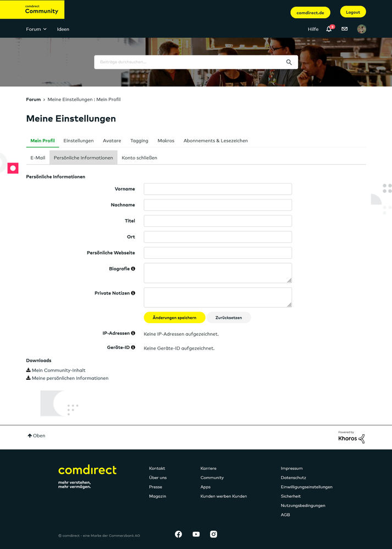This screenshot has width=392, height=549.
Task: Open the Über uns footer link
Action: pyautogui.click(x=158, y=478)
